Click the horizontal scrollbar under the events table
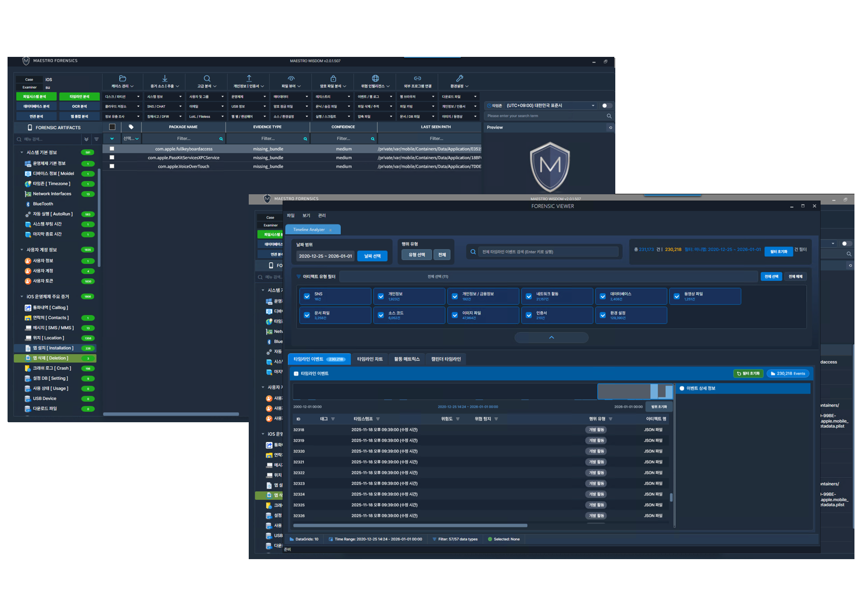Image resolution: width=861 pixels, height=616 pixels. [410, 525]
